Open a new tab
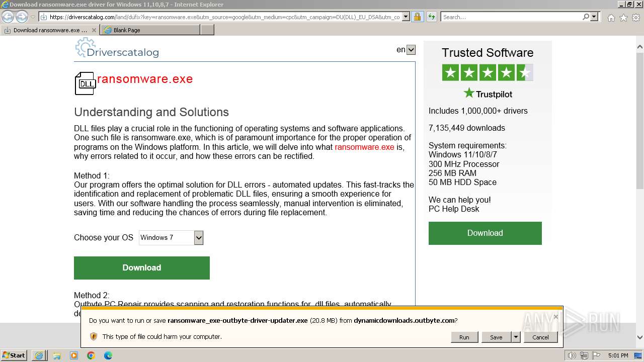 [207, 30]
